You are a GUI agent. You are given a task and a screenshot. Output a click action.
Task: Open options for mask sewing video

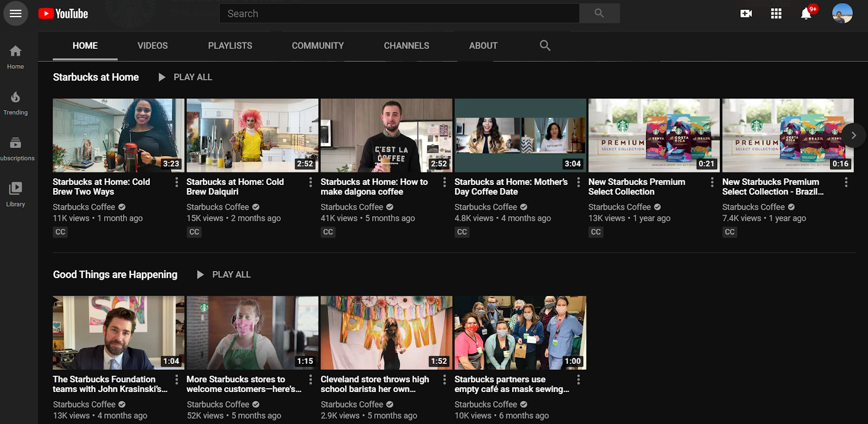578,380
